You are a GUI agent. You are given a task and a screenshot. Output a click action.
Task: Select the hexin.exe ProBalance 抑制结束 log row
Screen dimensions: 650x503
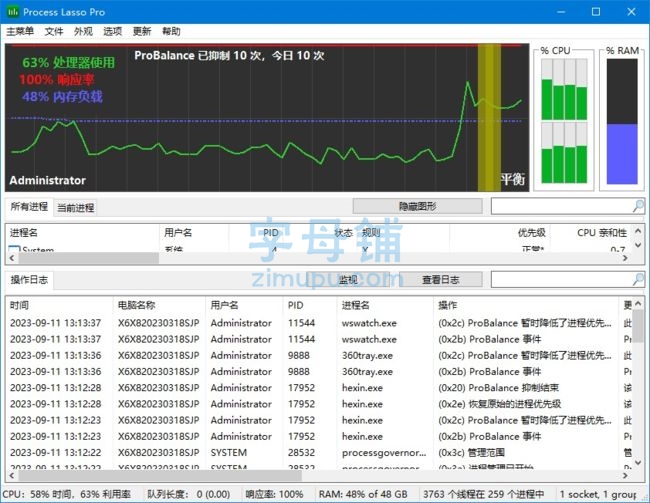tap(318, 388)
